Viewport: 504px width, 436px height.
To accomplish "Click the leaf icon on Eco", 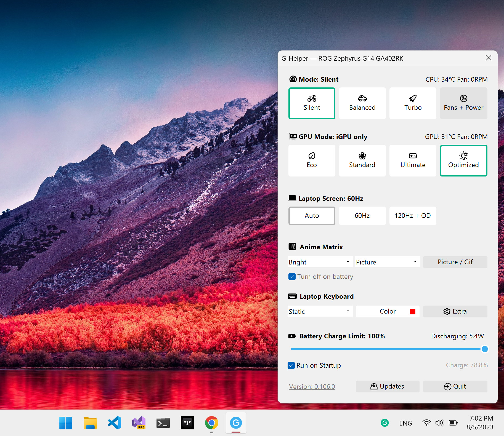I will pyautogui.click(x=312, y=156).
